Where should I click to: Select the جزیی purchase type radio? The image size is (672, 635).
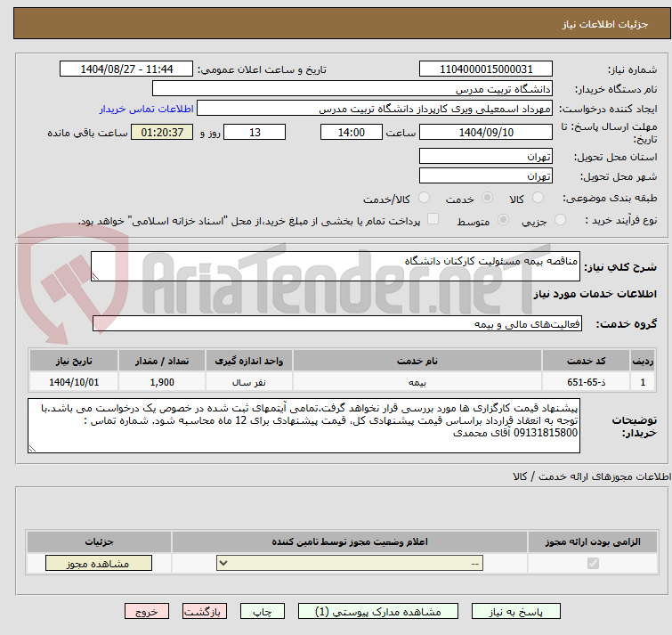point(560,220)
